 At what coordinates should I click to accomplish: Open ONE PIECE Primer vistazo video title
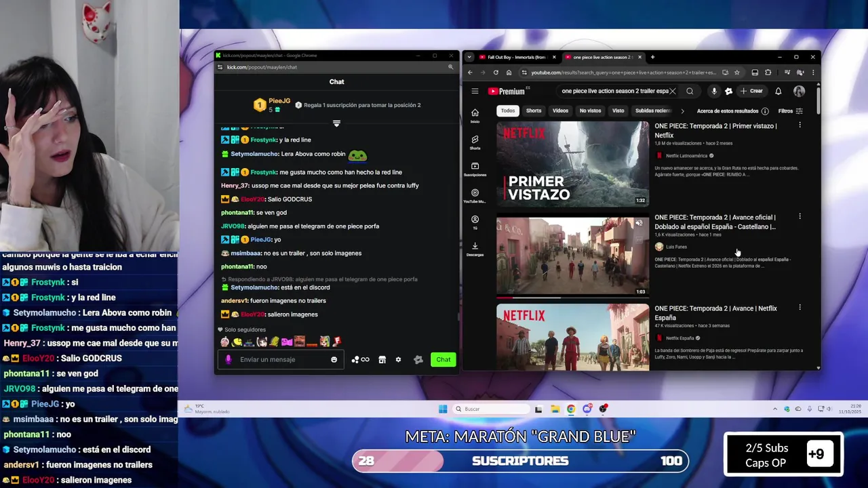coord(715,131)
